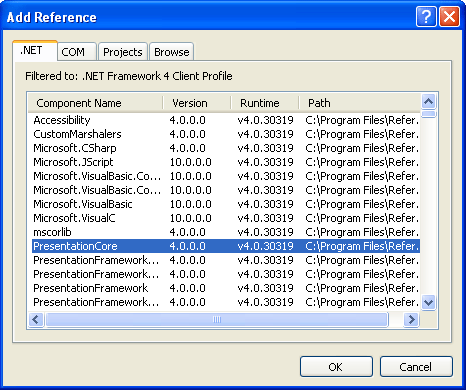Image resolution: width=467 pixels, height=390 pixels.
Task: Switch to the .NET tab
Action: tap(35, 51)
